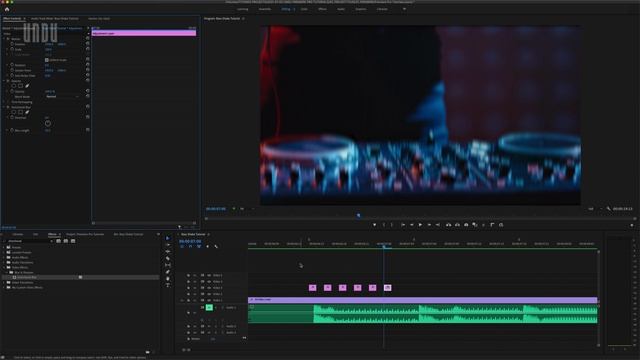Click Go to Out in the Program monitor
This screenshot has height=360, width=640.
pos(438,225)
